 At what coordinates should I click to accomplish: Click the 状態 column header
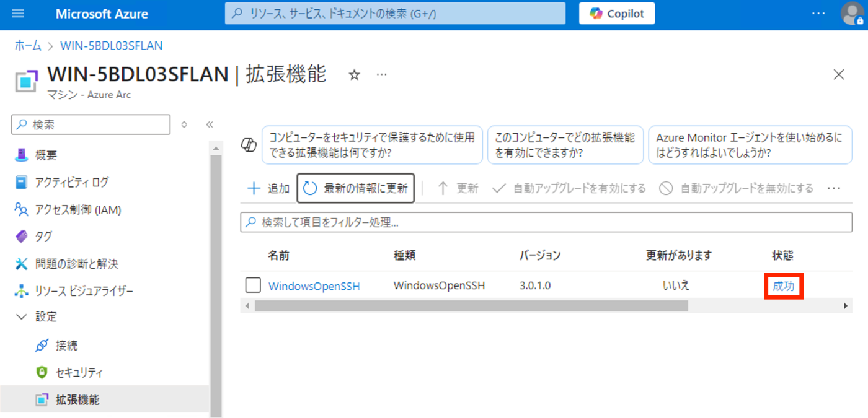[x=782, y=255]
